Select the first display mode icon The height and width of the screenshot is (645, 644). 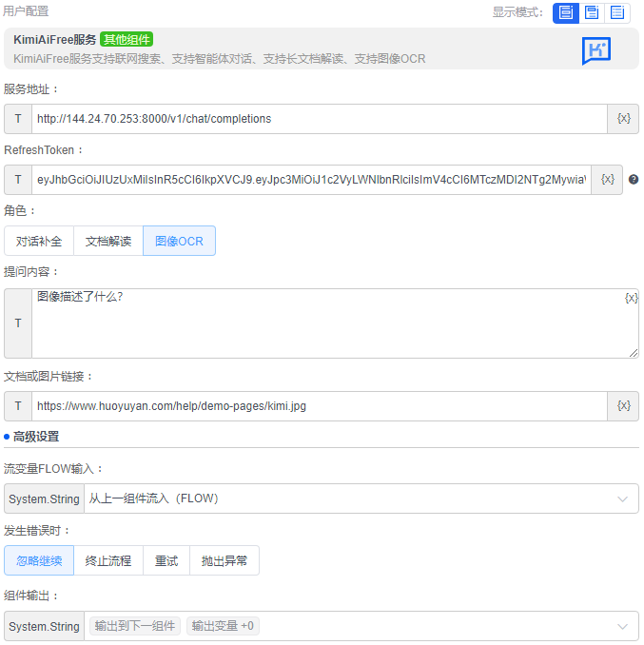click(x=566, y=12)
